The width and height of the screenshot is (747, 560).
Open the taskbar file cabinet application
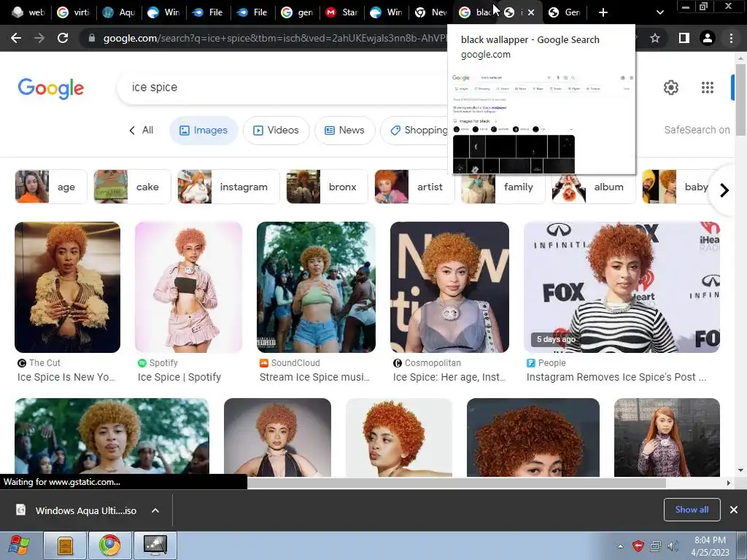point(65,545)
